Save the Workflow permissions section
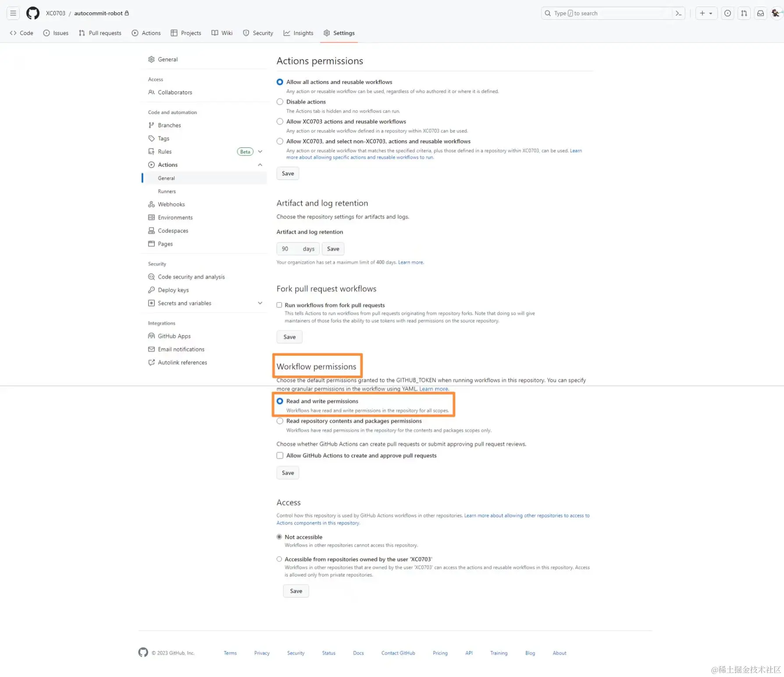The width and height of the screenshot is (784, 677). coord(288,473)
